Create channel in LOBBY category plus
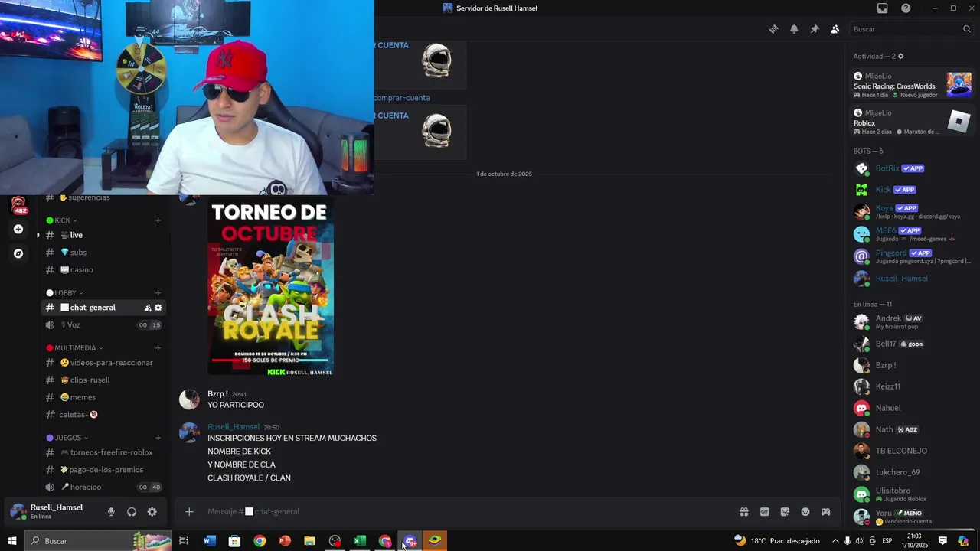The height and width of the screenshot is (551, 980). pyautogui.click(x=158, y=293)
